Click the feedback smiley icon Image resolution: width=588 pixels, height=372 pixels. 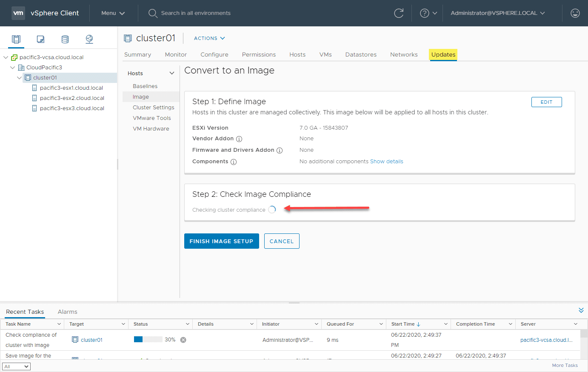pos(575,13)
